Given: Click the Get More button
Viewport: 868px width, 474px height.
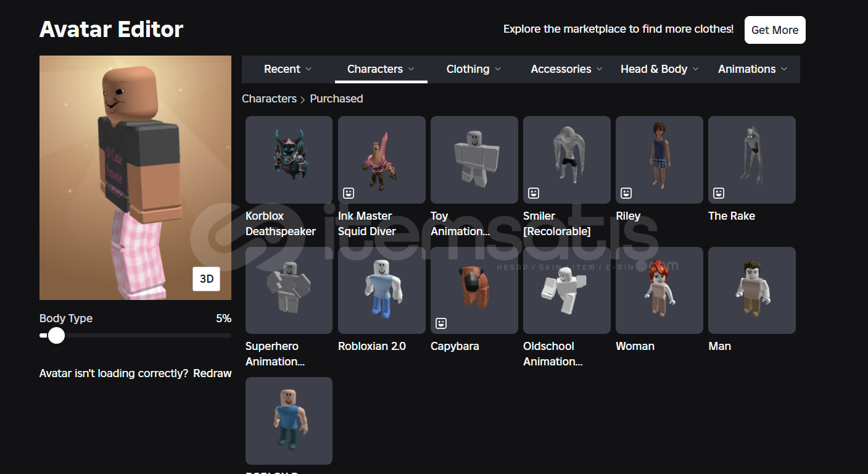Looking at the screenshot, I should 775,30.
